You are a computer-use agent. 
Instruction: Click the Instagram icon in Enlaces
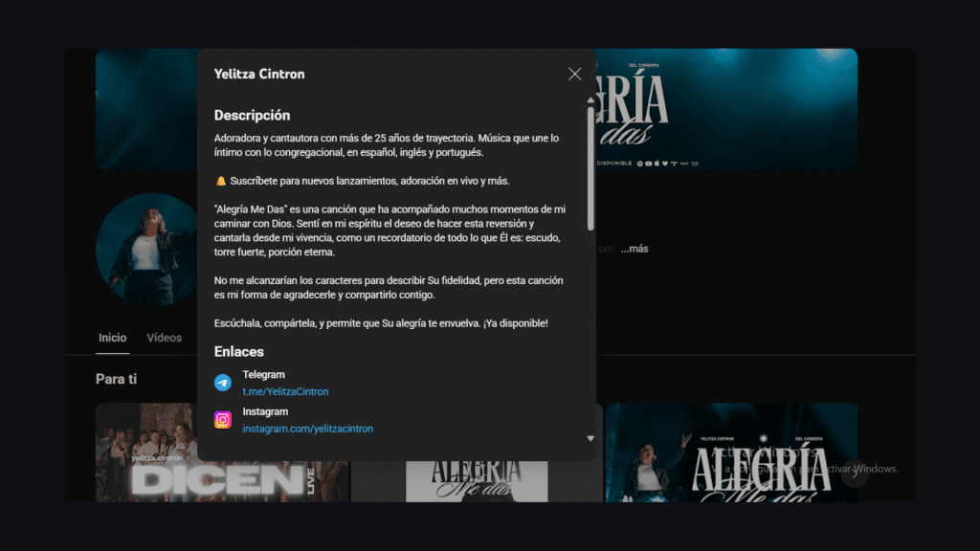click(222, 420)
